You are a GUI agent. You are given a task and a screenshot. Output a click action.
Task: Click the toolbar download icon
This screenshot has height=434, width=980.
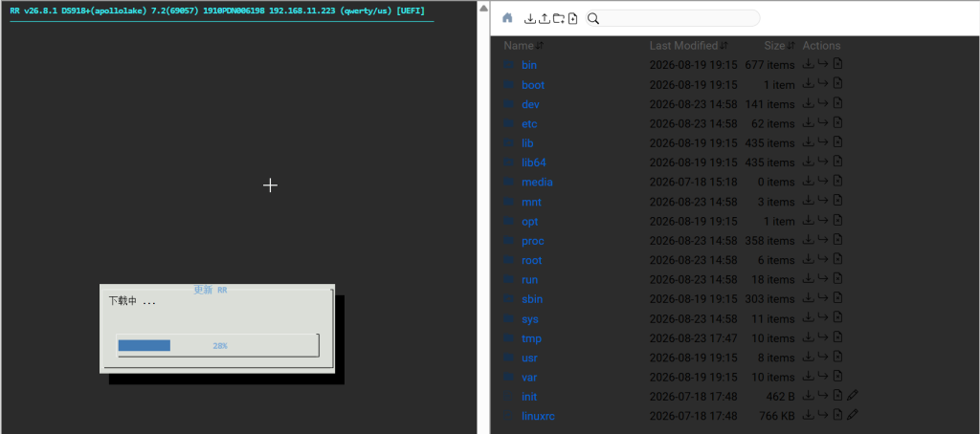point(529,19)
